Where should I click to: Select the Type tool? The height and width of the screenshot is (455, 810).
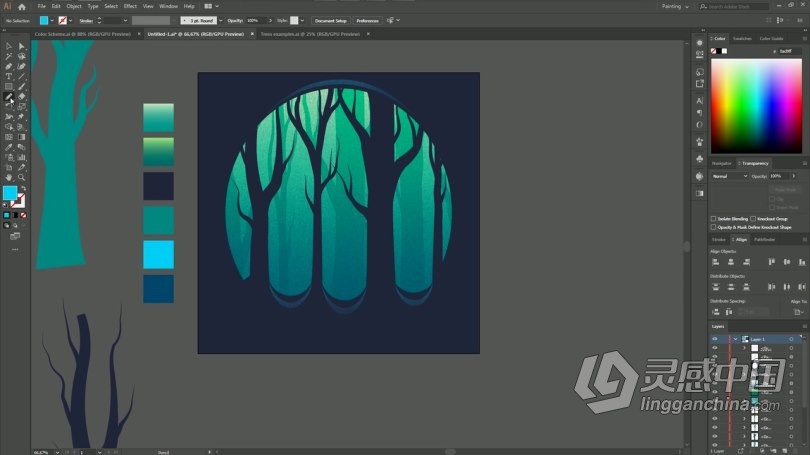click(9, 76)
